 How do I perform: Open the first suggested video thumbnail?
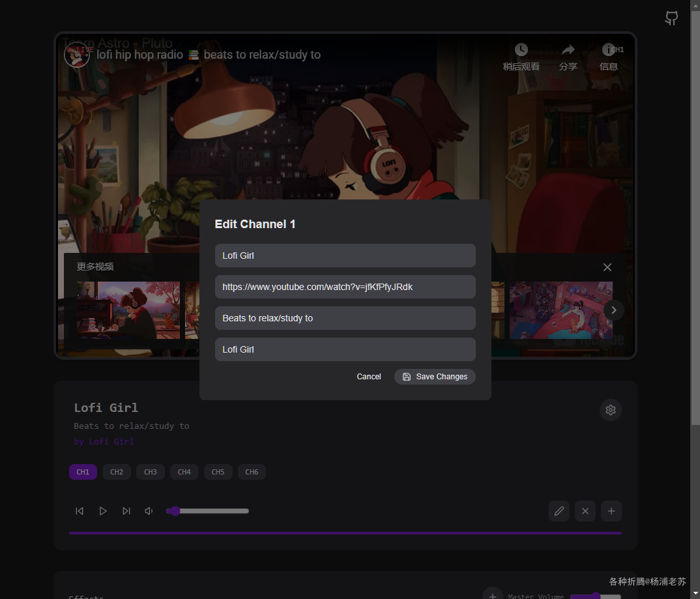[128, 310]
